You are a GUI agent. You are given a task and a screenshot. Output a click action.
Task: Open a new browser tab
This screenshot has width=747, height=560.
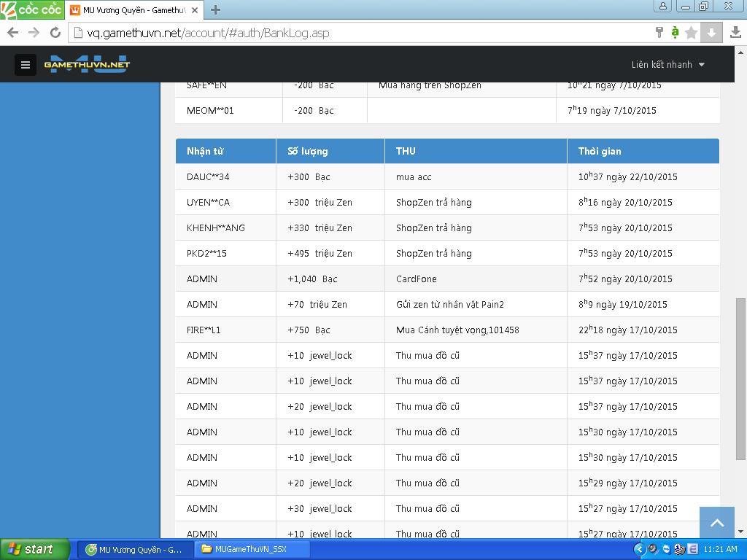point(215,10)
